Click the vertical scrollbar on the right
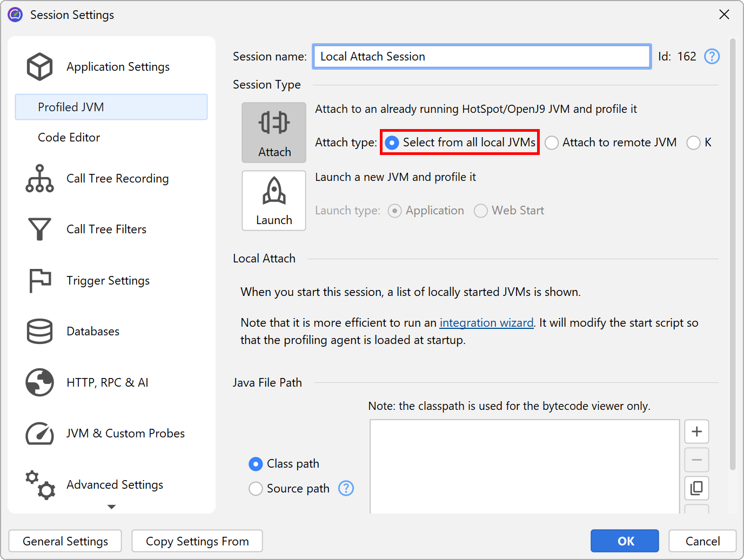This screenshot has width=744, height=560. (x=732, y=254)
